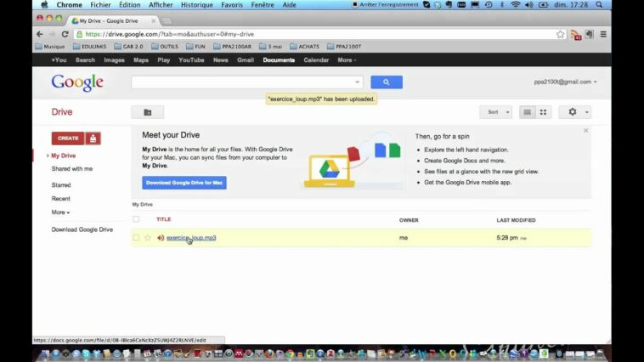Viewport: 644px width, 362px height.
Task: Open the Sort dropdown
Action: click(x=495, y=112)
